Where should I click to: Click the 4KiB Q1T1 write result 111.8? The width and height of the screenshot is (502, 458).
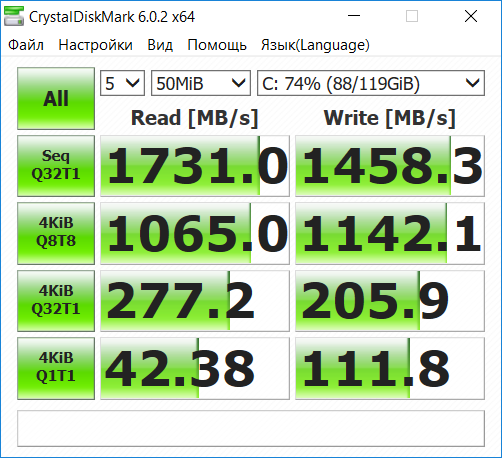[390, 368]
